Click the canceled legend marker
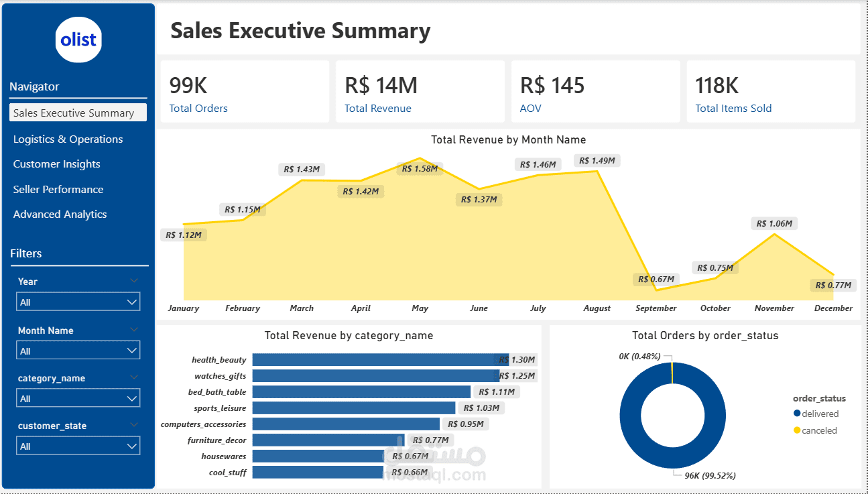Screen dimensions: 868x494 pyautogui.click(x=797, y=430)
